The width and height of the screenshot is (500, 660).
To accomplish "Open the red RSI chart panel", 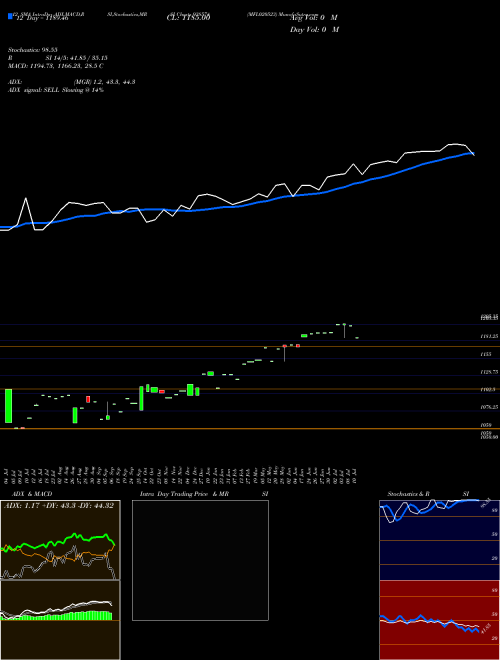I will point(439,620).
